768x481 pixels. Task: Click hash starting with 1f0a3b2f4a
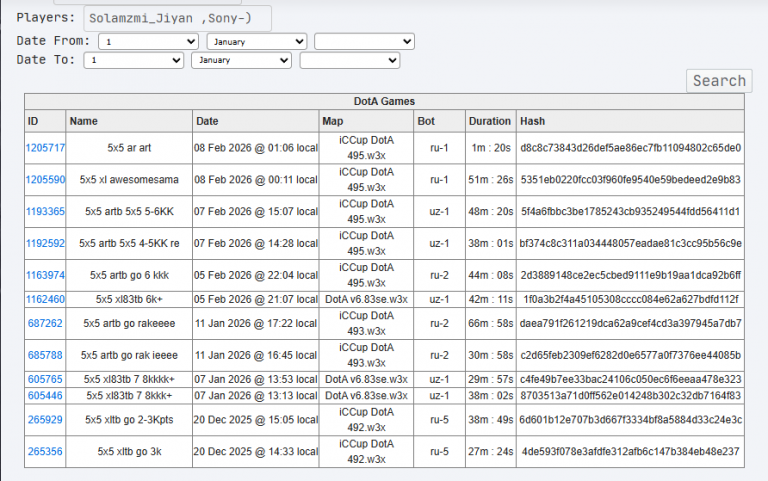[630, 299]
